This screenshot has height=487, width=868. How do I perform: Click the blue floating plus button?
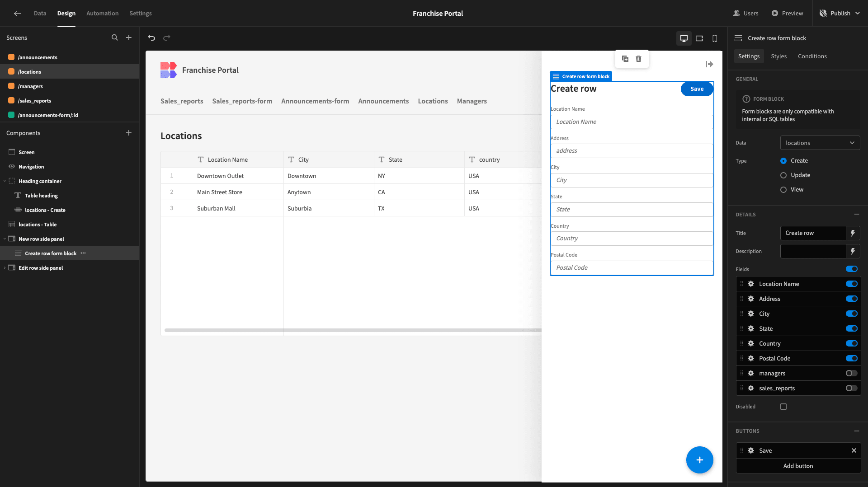[x=700, y=460]
